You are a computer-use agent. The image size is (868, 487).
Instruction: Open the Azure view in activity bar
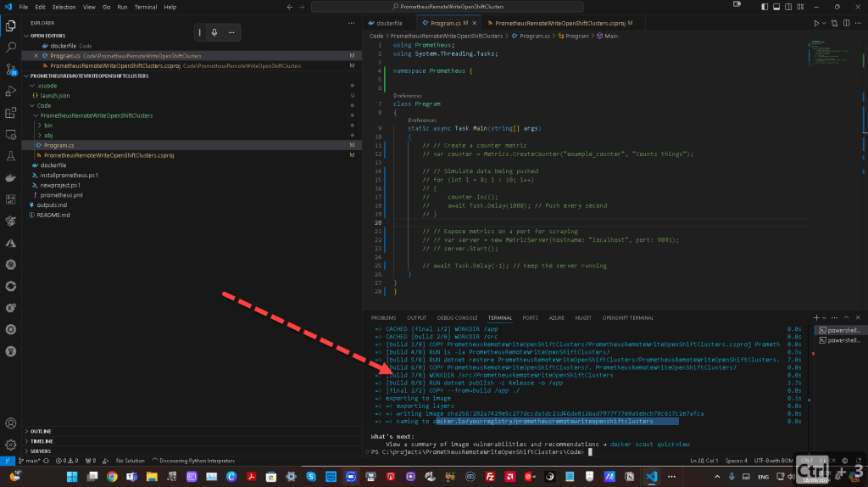(10, 243)
